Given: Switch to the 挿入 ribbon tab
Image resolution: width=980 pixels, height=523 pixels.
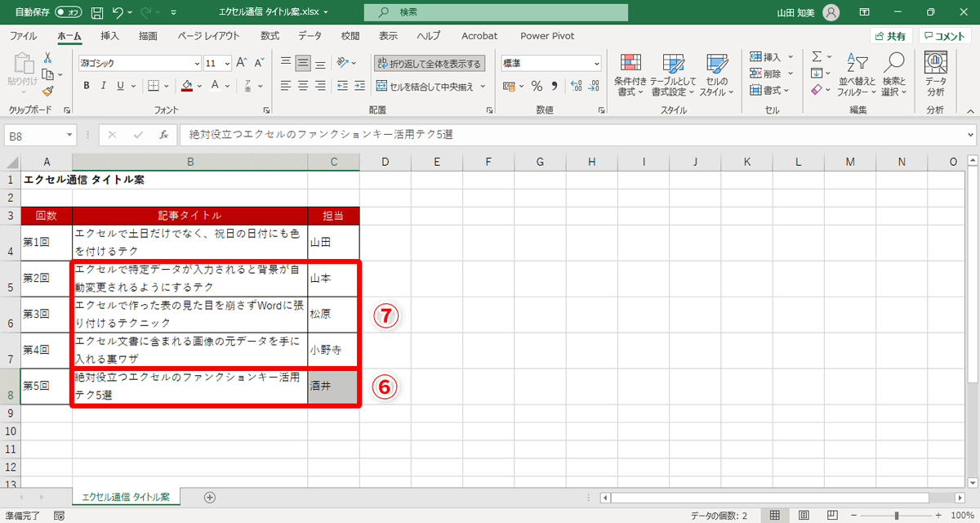Looking at the screenshot, I should pos(109,36).
